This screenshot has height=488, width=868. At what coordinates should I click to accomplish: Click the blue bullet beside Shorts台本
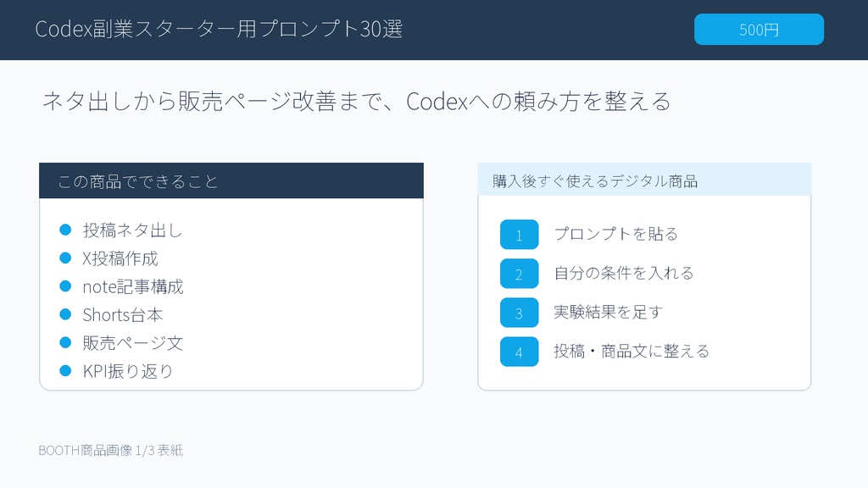coord(65,314)
